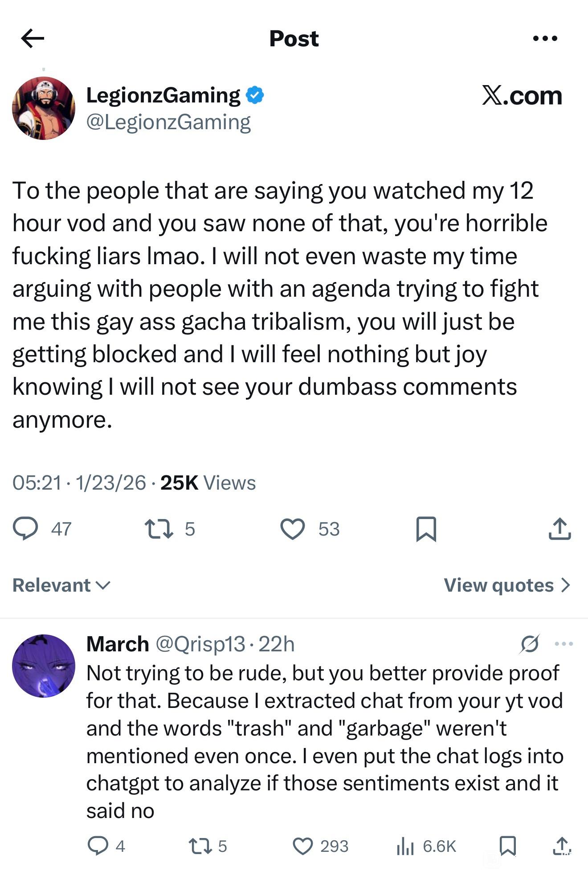The image size is (588, 875).
Task: Go back using the back arrow
Action: (33, 38)
